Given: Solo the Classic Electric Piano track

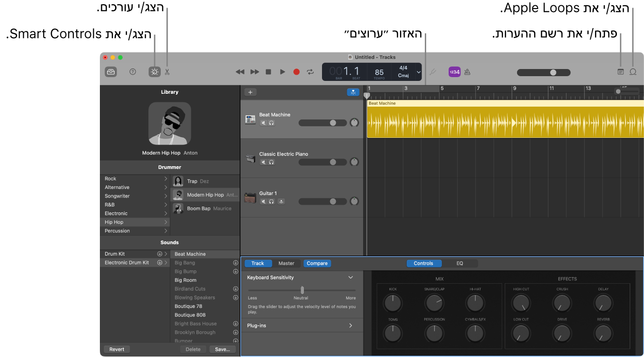Looking at the screenshot, I should pyautogui.click(x=271, y=162).
